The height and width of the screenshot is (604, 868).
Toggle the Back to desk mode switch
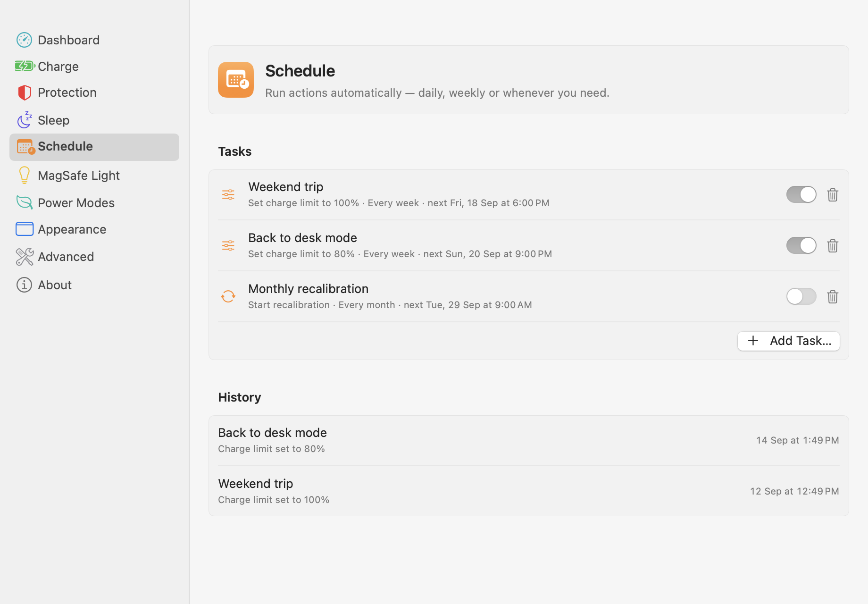click(801, 245)
